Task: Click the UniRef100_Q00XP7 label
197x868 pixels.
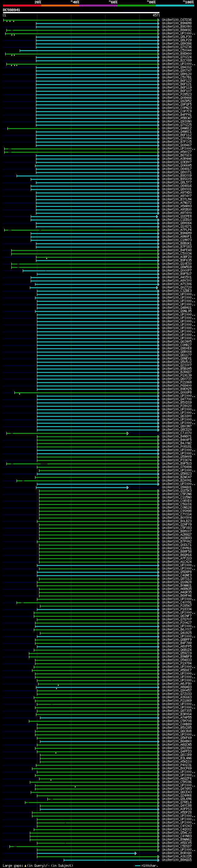Action: pos(176,271)
